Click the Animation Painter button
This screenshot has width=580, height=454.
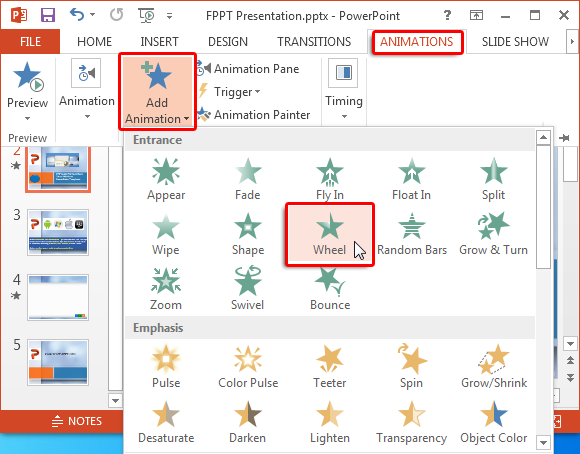(254, 114)
